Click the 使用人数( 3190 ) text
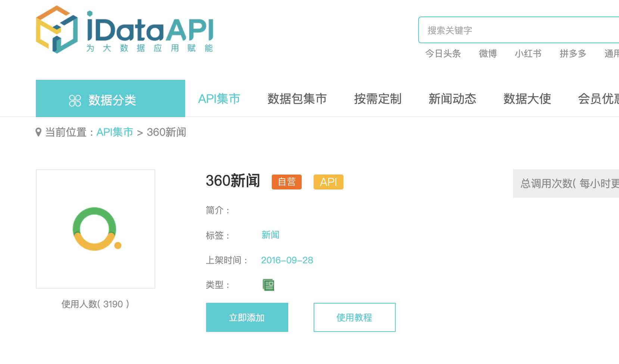 point(96,304)
